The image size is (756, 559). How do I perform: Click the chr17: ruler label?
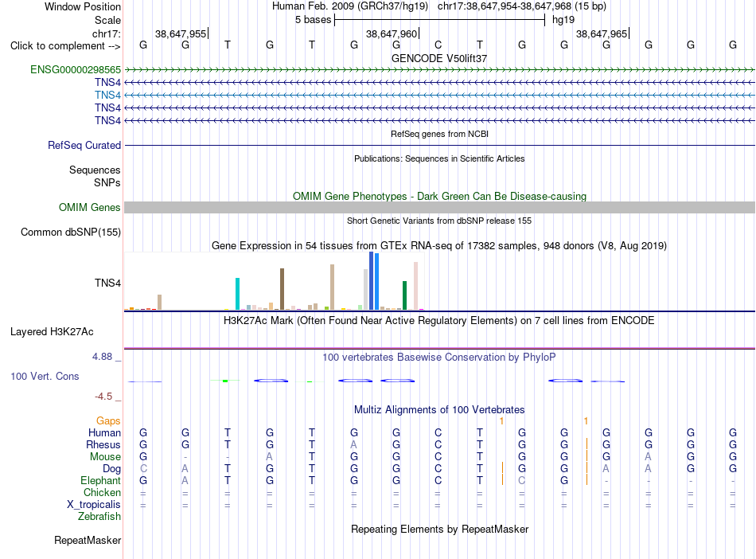tap(107, 33)
